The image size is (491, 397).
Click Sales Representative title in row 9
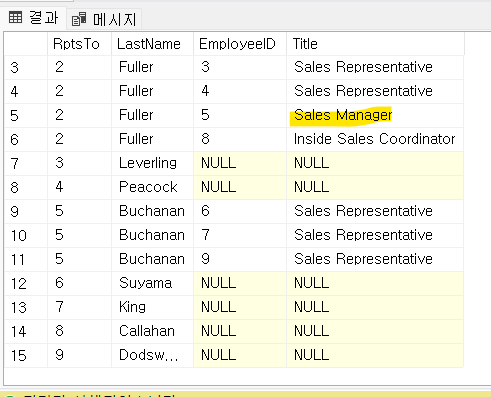point(375,211)
